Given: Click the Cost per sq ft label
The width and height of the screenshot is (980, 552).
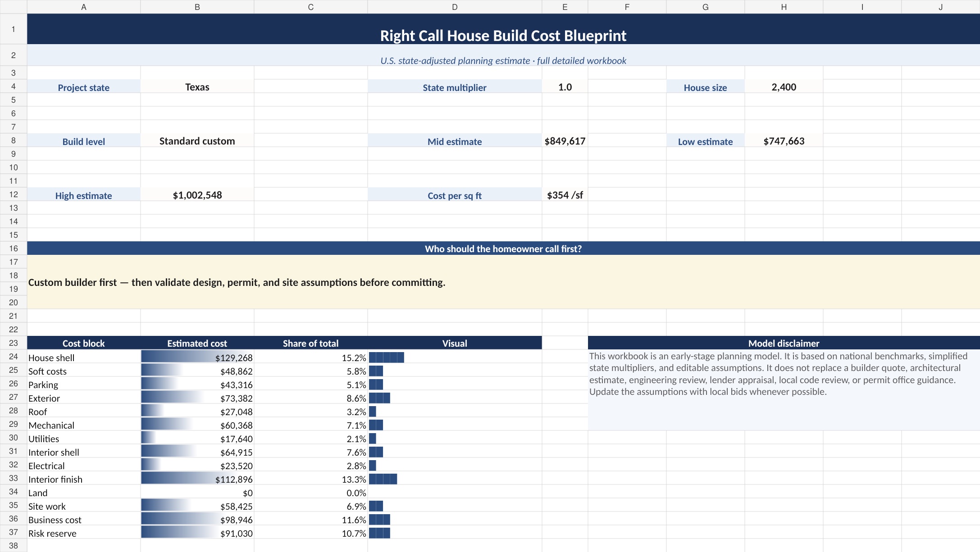Looking at the screenshot, I should tap(455, 195).
